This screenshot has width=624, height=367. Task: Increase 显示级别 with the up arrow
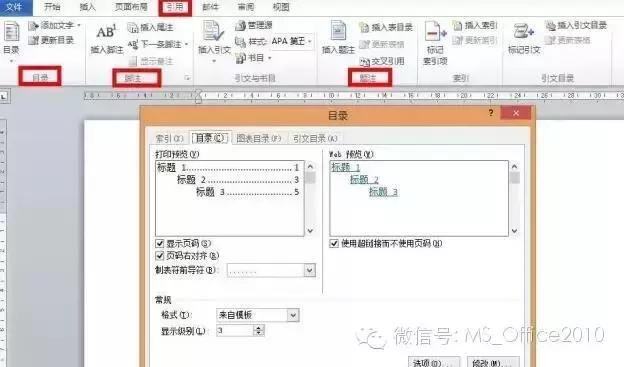pyautogui.click(x=259, y=328)
